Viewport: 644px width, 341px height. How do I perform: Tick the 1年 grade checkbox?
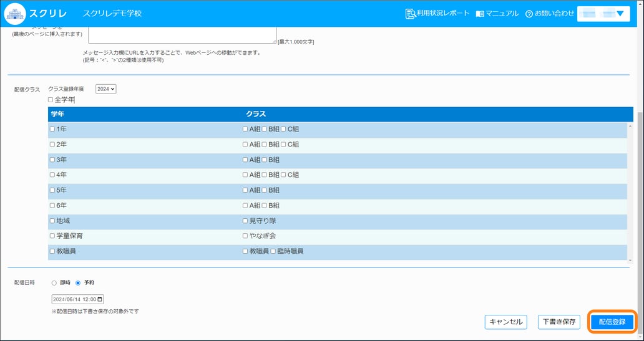[52, 129]
